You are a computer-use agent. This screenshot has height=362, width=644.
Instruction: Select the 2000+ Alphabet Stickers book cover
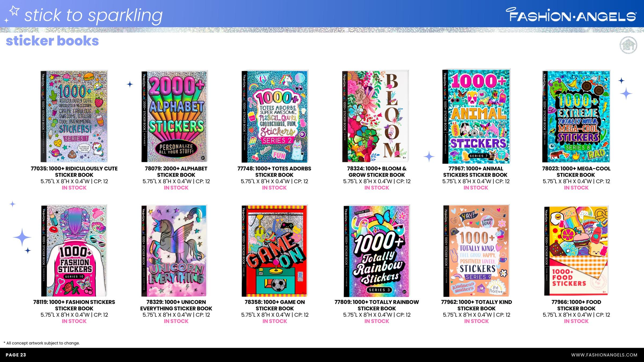pos(175,116)
